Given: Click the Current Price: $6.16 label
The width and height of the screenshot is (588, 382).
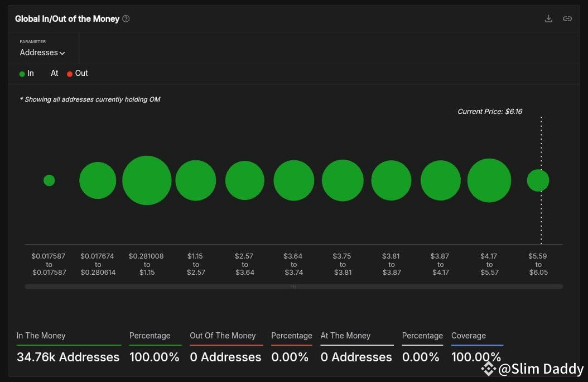Looking at the screenshot, I should pyautogui.click(x=490, y=112).
